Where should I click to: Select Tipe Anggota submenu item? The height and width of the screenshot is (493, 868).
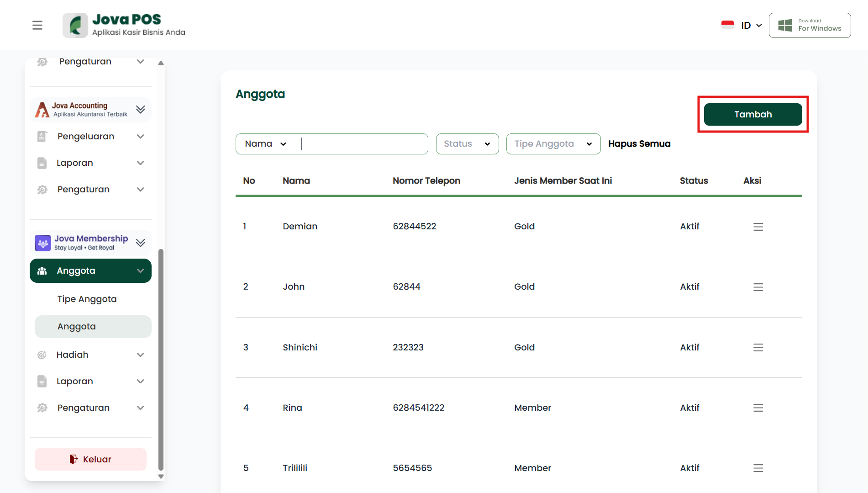(87, 299)
